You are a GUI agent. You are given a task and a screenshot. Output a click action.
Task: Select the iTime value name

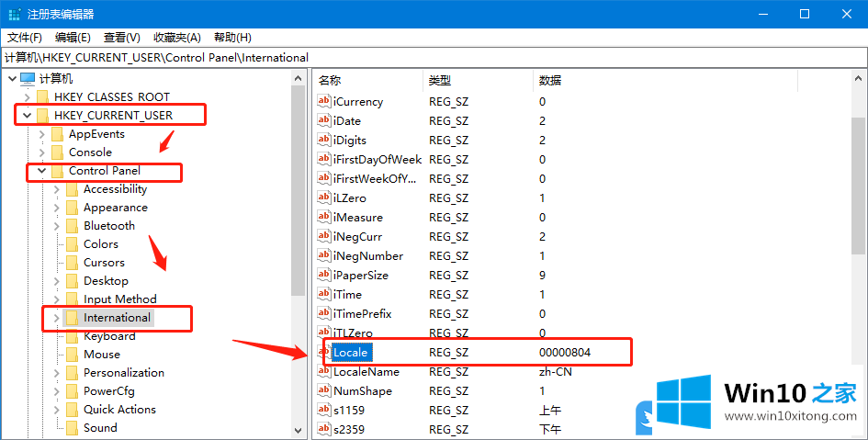347,295
